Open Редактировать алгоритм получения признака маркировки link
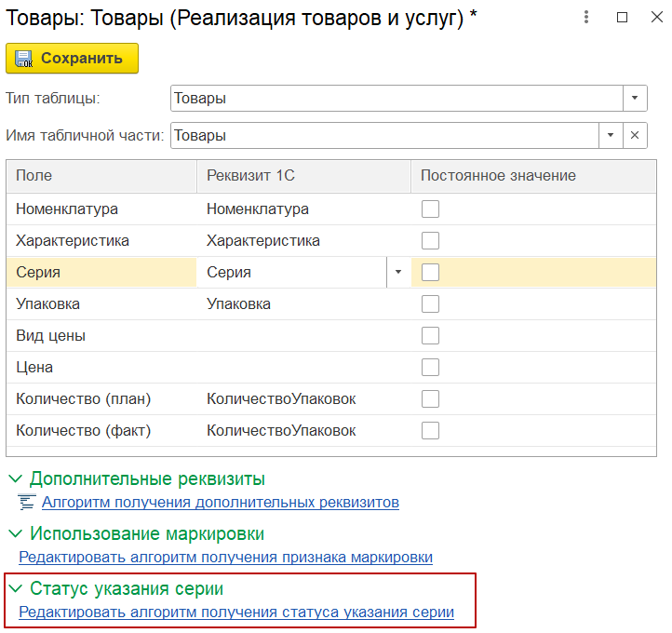The image size is (672, 633). (225, 558)
